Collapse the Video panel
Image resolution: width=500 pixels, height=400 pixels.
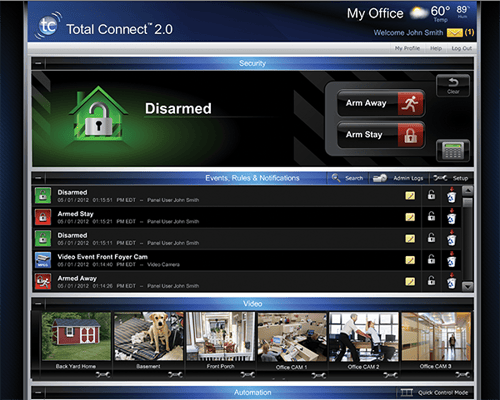click(38, 303)
